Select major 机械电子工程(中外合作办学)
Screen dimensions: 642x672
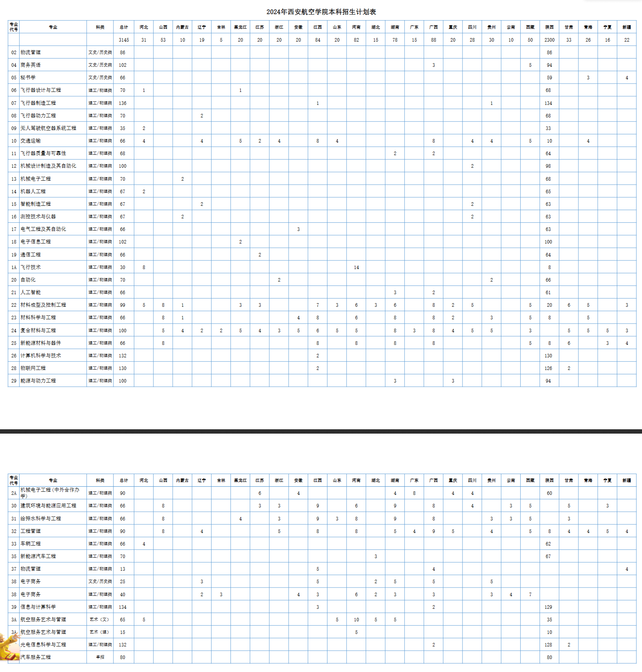(50, 493)
